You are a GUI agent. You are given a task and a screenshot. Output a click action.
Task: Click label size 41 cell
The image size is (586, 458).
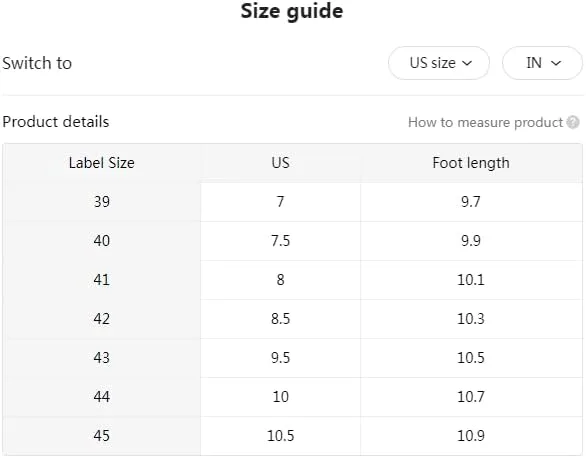(102, 280)
